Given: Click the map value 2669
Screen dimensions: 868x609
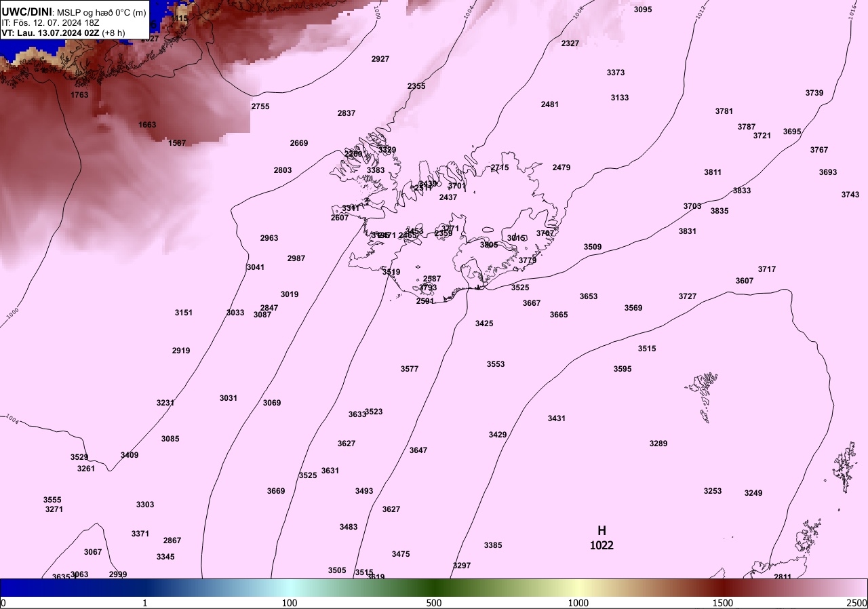Looking at the screenshot, I should click(299, 143).
